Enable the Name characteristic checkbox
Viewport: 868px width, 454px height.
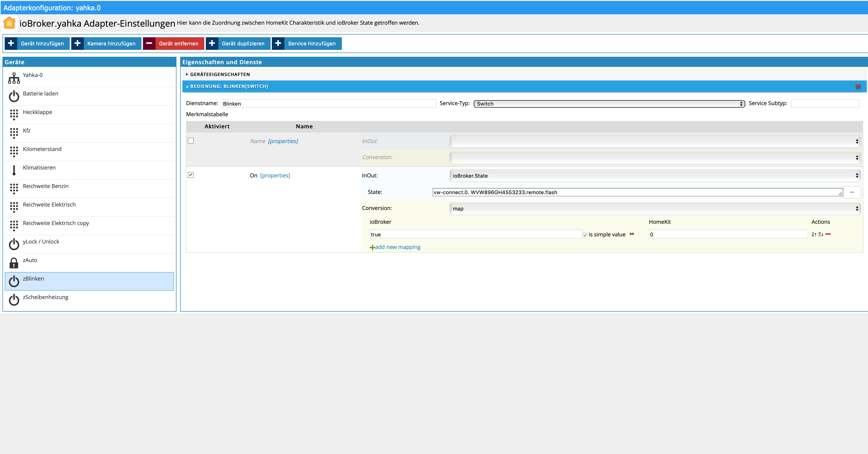[191, 141]
